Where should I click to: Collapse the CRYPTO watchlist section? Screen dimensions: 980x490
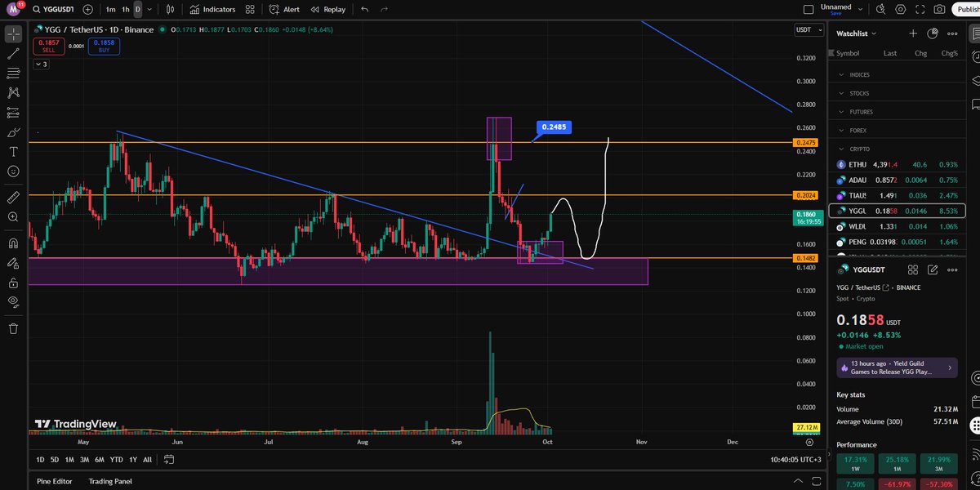pyautogui.click(x=841, y=149)
